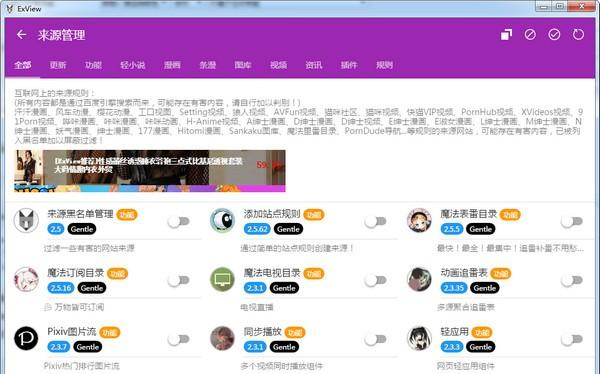Viewport: 600px width, 374px height.
Task: Click the avatar icon of 魔法订阅目录
Action: 26,279
